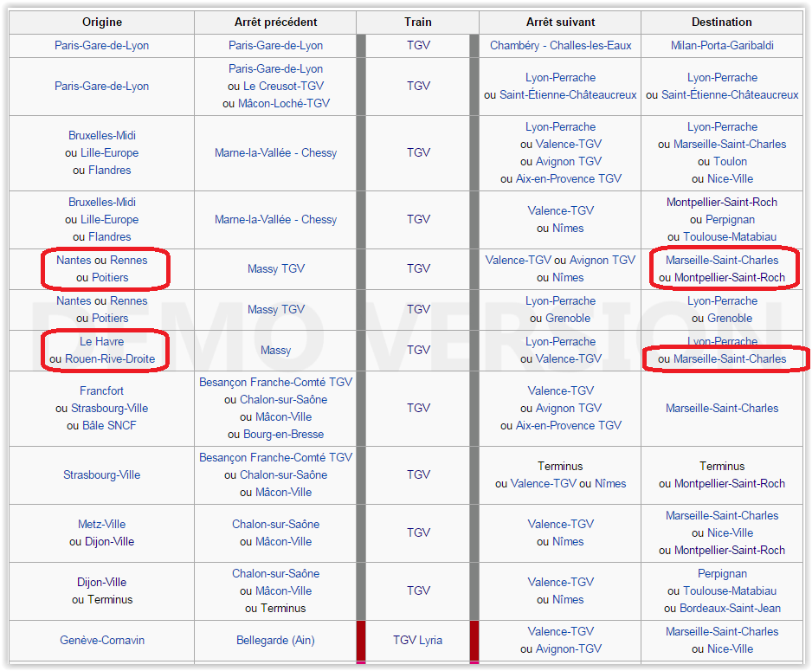Click Avignon-TGV in the TGV Lyria row
Image resolution: width=812 pixels, height=671 pixels.
click(x=568, y=649)
